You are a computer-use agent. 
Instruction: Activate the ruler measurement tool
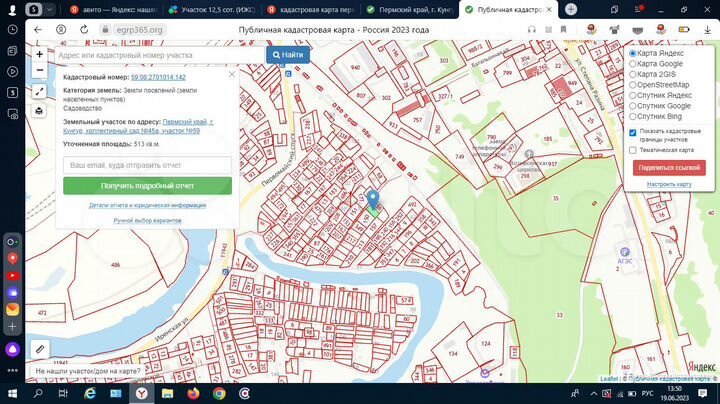(40, 349)
